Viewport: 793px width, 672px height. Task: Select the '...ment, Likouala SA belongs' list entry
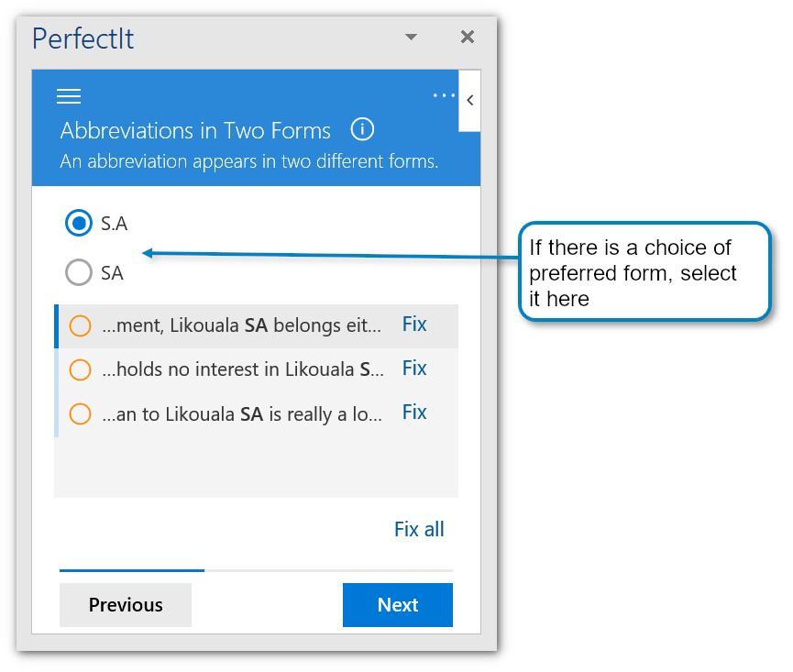click(x=240, y=325)
